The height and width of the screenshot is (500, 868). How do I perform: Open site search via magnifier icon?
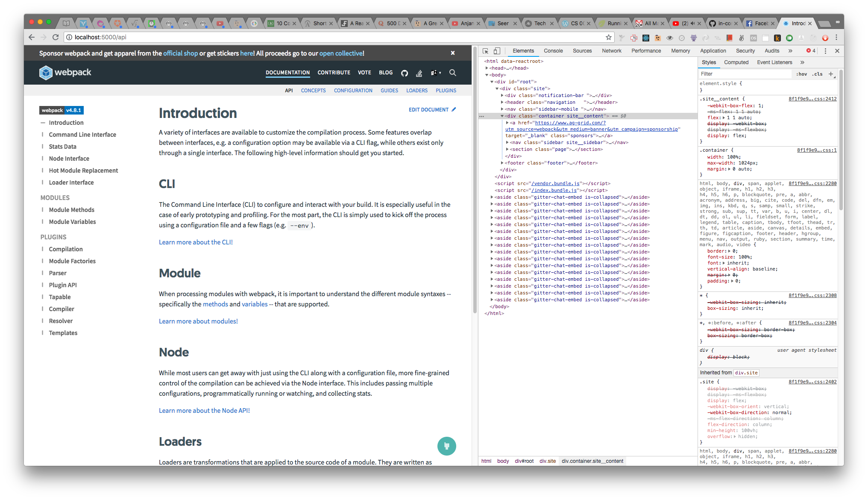[x=452, y=73]
